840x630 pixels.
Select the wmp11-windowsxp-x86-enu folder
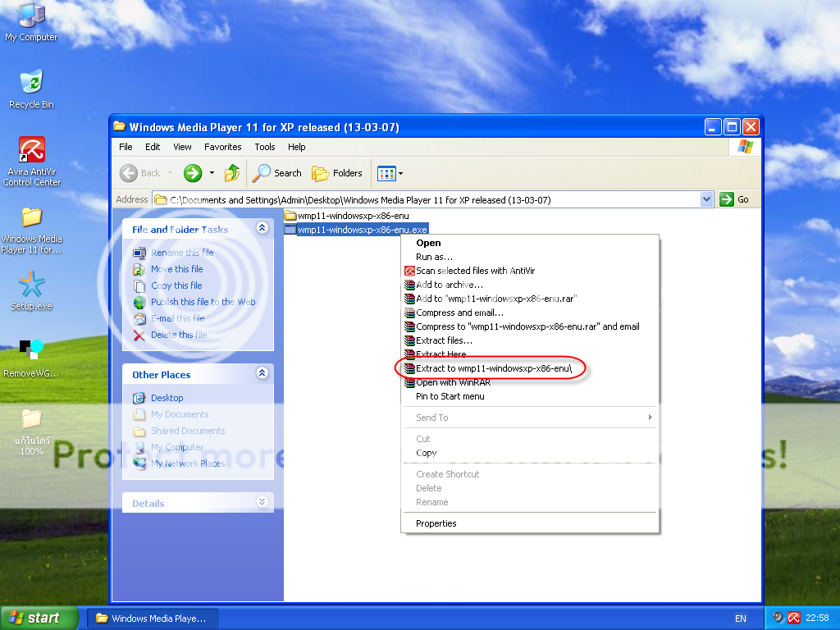coord(347,216)
